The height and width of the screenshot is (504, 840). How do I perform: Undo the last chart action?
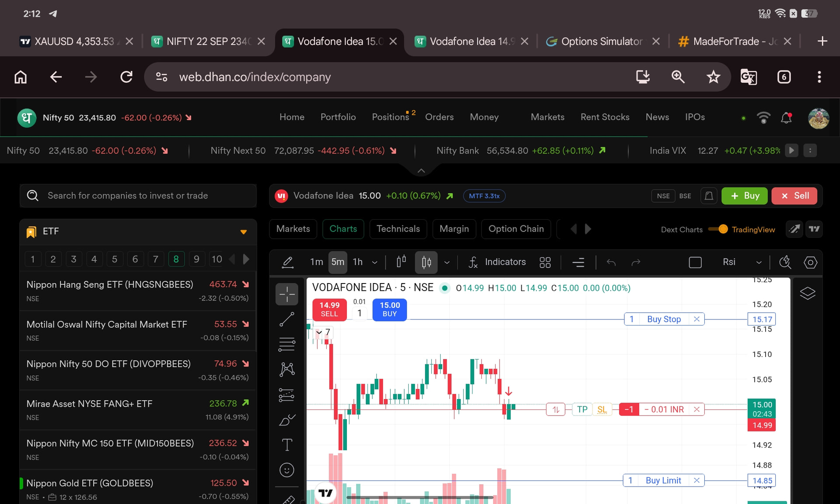[x=611, y=262]
